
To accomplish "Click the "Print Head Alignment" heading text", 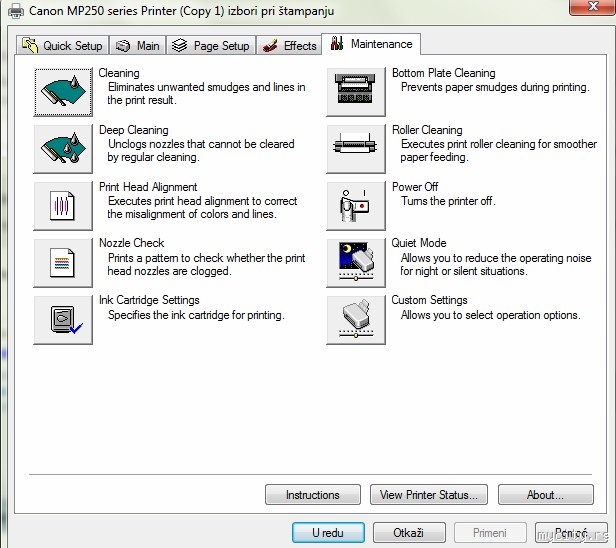I will click(148, 187).
